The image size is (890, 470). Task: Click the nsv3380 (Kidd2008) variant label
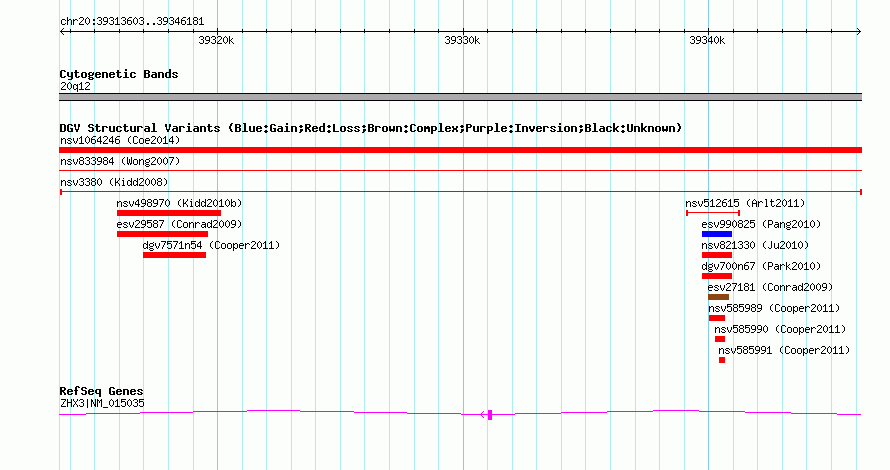pos(114,182)
